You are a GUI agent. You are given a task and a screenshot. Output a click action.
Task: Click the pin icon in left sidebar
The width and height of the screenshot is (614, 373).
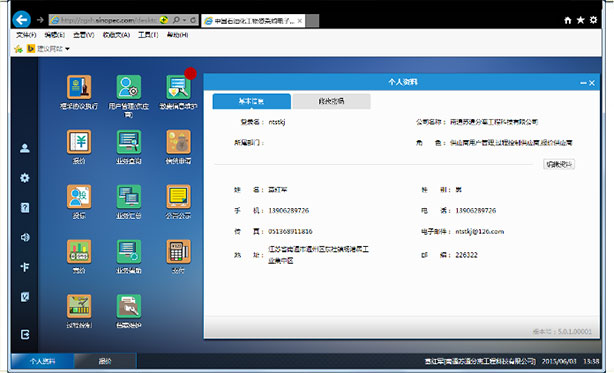click(x=25, y=267)
